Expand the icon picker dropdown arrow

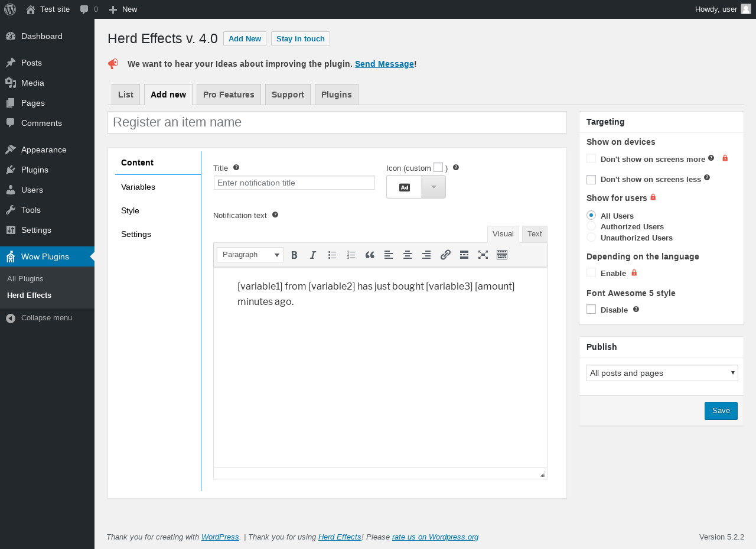pyautogui.click(x=434, y=187)
